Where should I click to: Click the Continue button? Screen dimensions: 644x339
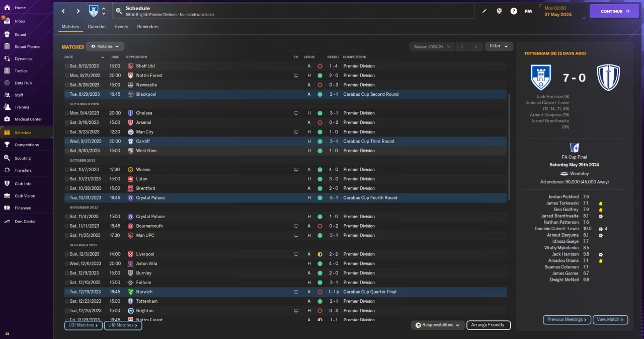tap(614, 11)
